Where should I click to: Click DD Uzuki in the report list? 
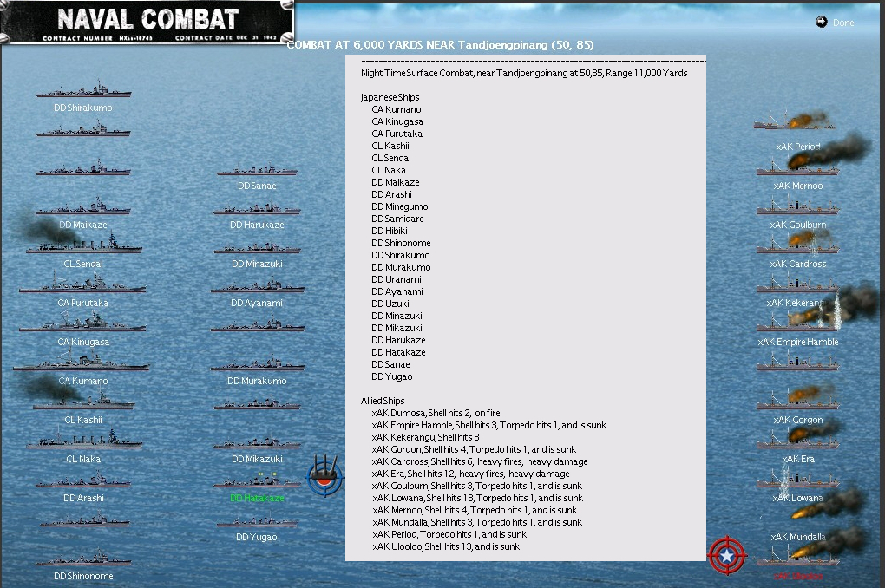pyautogui.click(x=390, y=304)
